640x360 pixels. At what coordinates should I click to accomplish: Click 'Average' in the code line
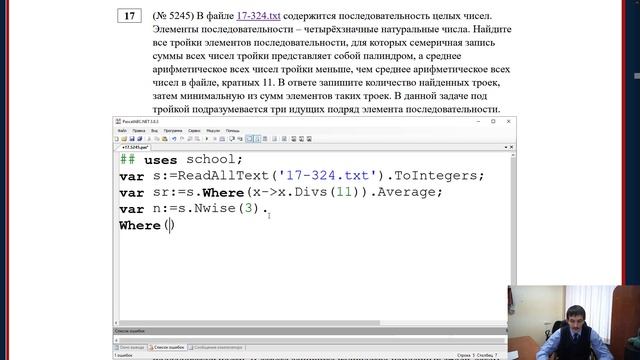click(407, 192)
